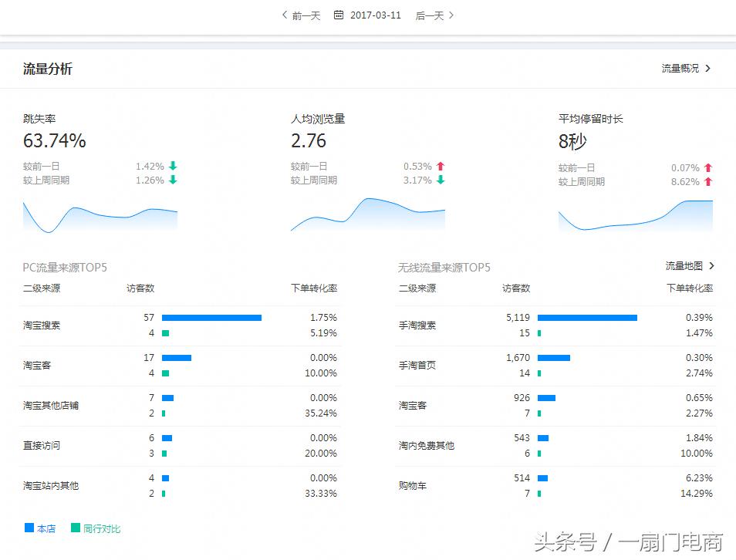
Task: Click the green down arrow beside 3.17%
Action: (x=441, y=181)
